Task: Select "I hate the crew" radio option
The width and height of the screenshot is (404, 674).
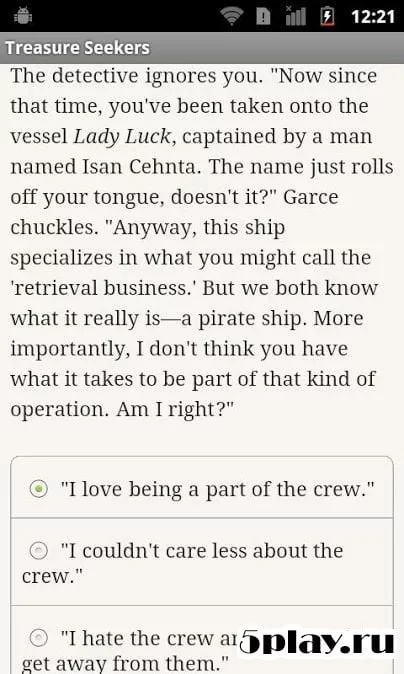Action: click(38, 637)
